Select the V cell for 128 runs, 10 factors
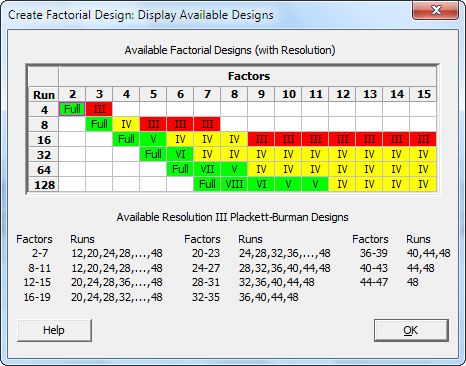The width and height of the screenshot is (466, 366). 288,184
